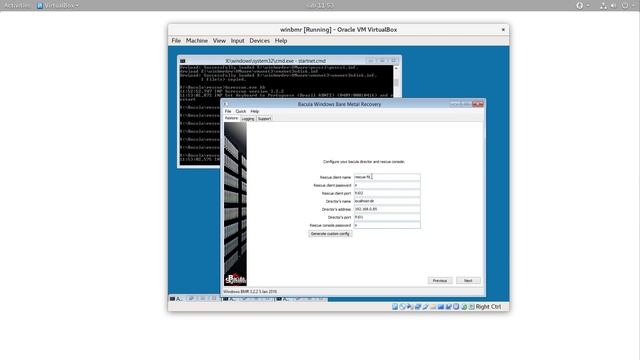Click the cmd.exe window title bar icon
640x360 pixels.
183,61
